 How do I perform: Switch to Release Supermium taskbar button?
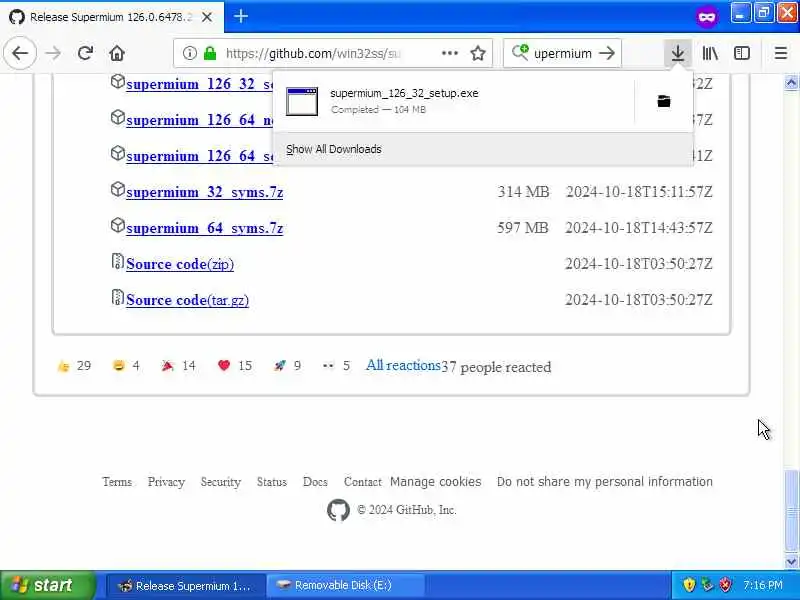tap(186, 585)
